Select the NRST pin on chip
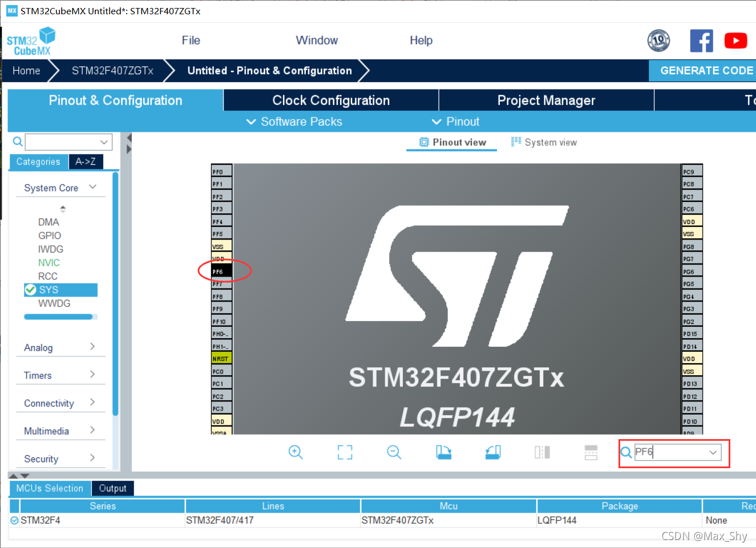The image size is (756, 548). point(221,359)
